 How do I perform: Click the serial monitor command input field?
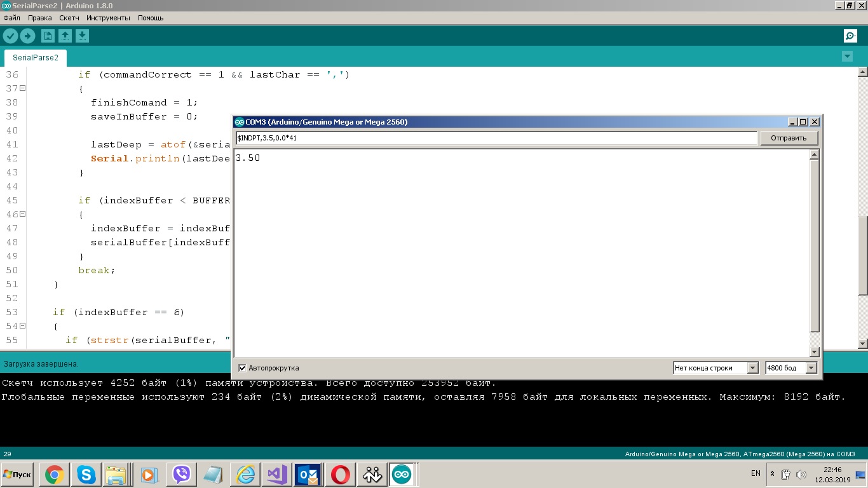pos(496,138)
